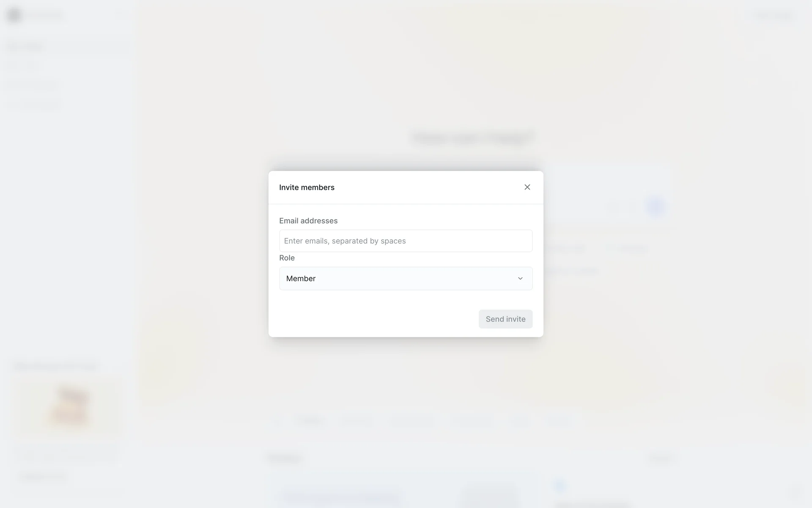Screen dimensions: 812x508
Task: Click the blurred blue circular button behind dialog
Action: click(656, 207)
